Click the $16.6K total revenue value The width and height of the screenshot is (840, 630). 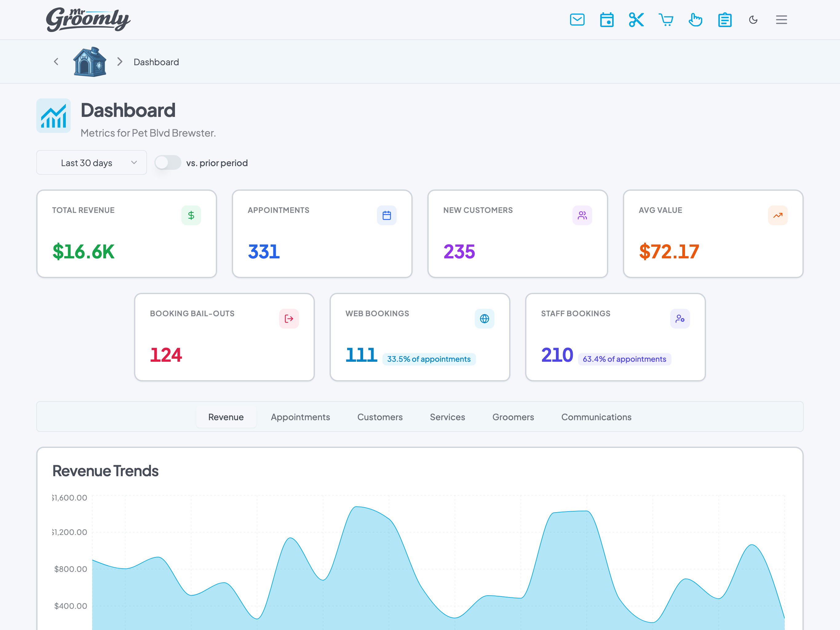coord(84,252)
